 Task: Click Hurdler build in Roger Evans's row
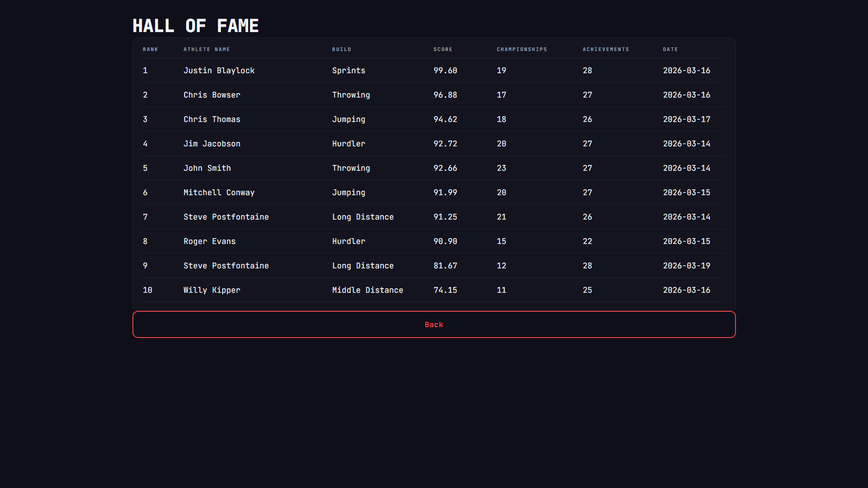pyautogui.click(x=349, y=241)
